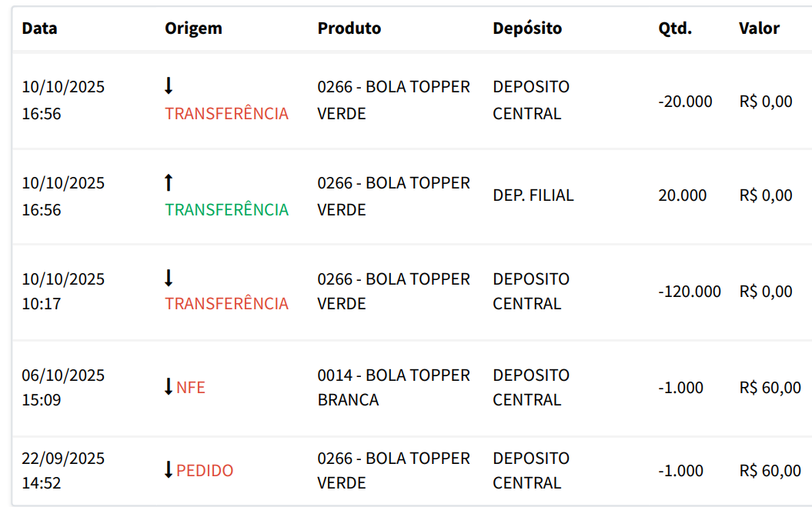The width and height of the screenshot is (812, 507).
Task: Sort by the Data column header
Action: tap(39, 28)
